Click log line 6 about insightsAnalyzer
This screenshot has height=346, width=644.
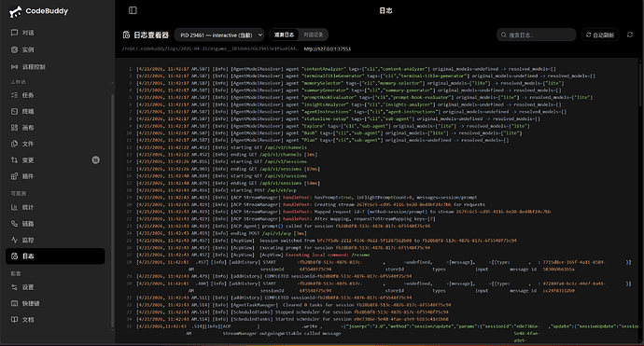pos(349,104)
